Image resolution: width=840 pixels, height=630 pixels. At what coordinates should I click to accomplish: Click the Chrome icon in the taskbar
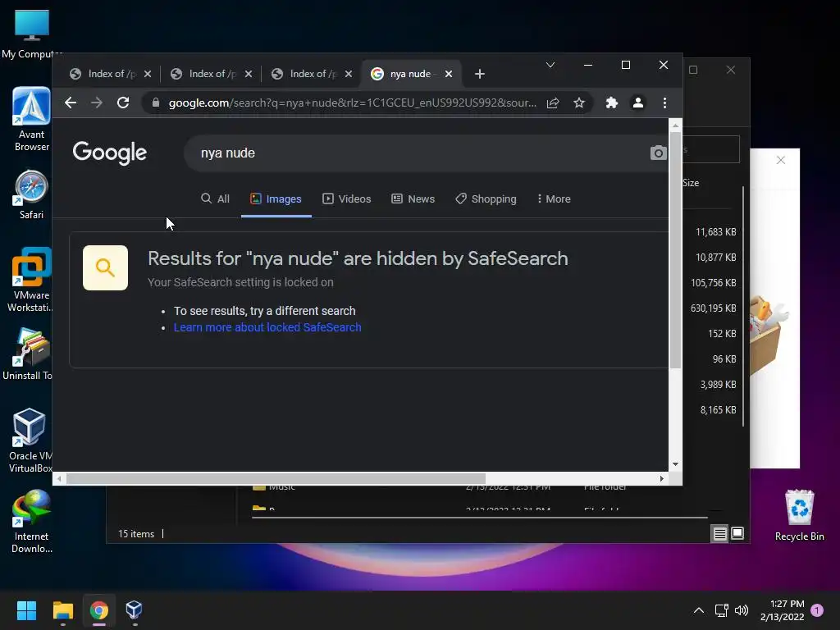98,610
